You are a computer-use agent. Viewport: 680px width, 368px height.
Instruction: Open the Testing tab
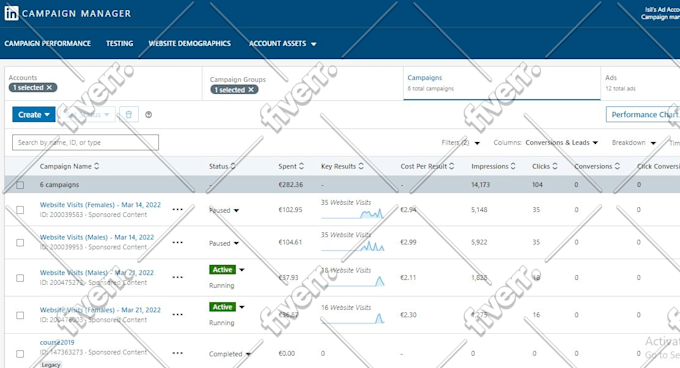(120, 43)
